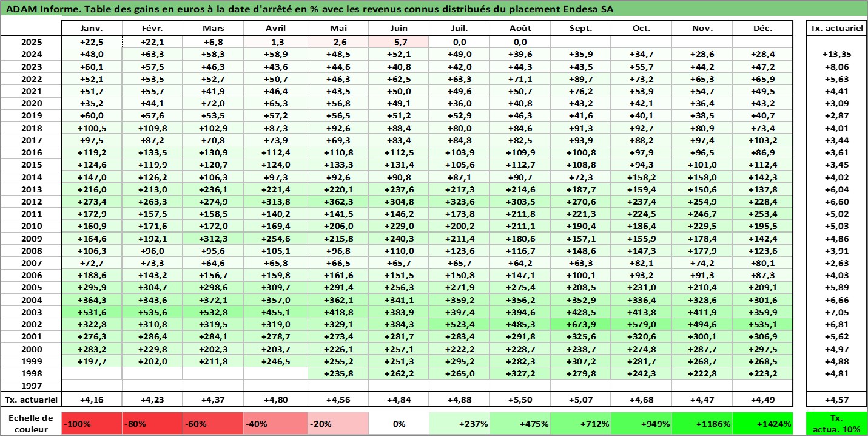Select the Nov. column header
This screenshot has width=868, height=436.
point(702,29)
